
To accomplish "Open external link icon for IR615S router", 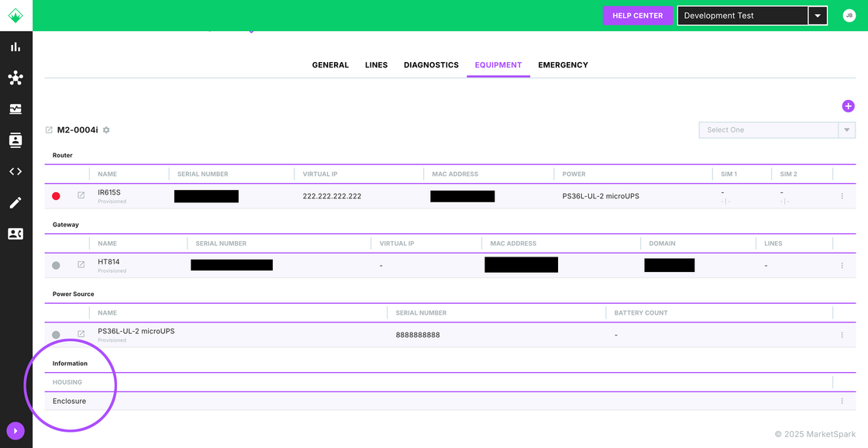I will (81, 196).
